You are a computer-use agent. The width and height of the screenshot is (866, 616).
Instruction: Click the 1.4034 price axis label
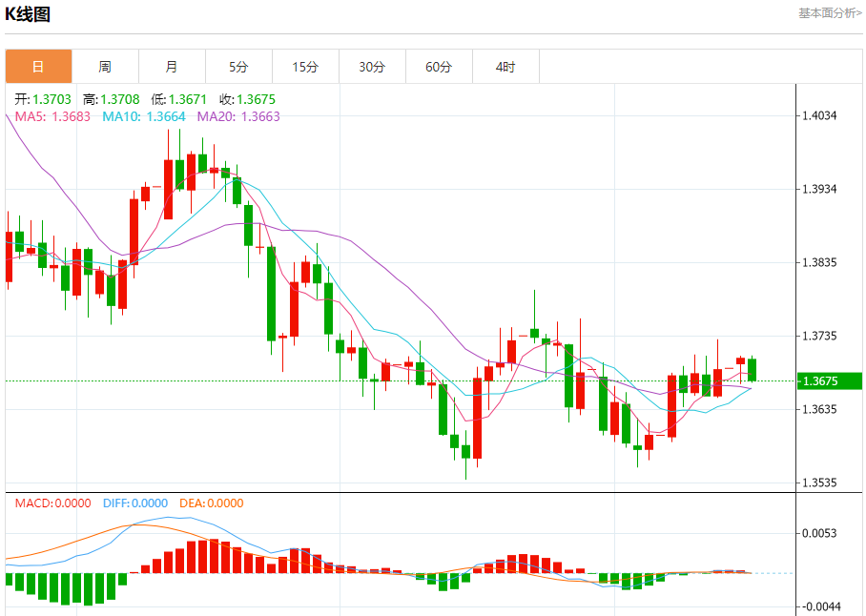819,115
